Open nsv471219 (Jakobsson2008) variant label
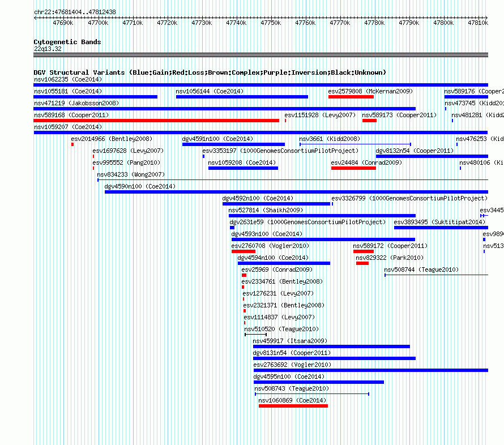The image size is (504, 445). pos(76,103)
